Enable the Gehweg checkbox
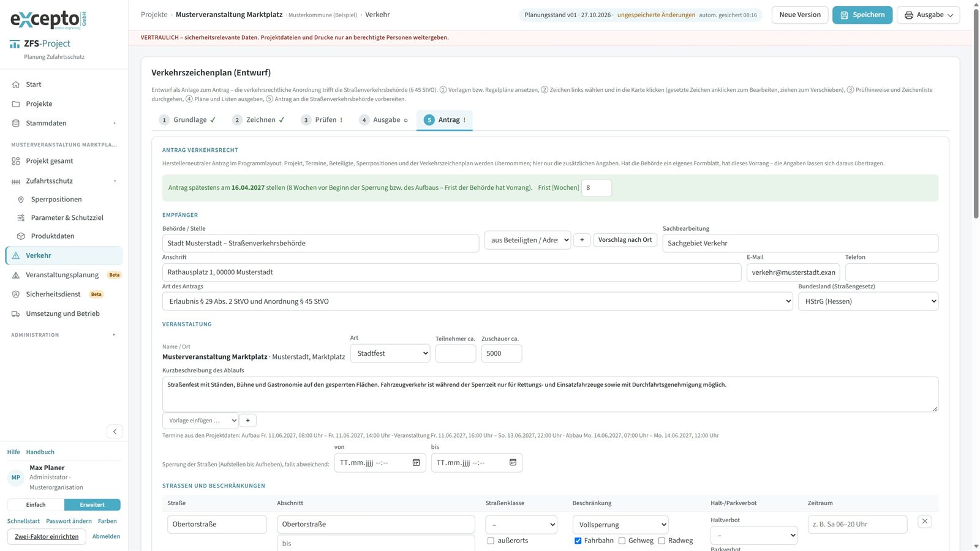This screenshot has height=551, width=980. 622,541
